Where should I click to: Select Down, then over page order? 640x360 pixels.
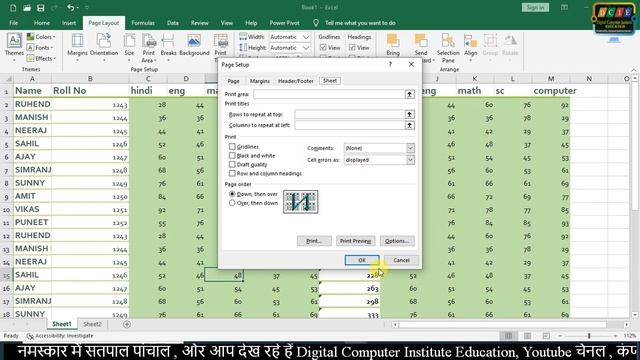click(x=232, y=194)
